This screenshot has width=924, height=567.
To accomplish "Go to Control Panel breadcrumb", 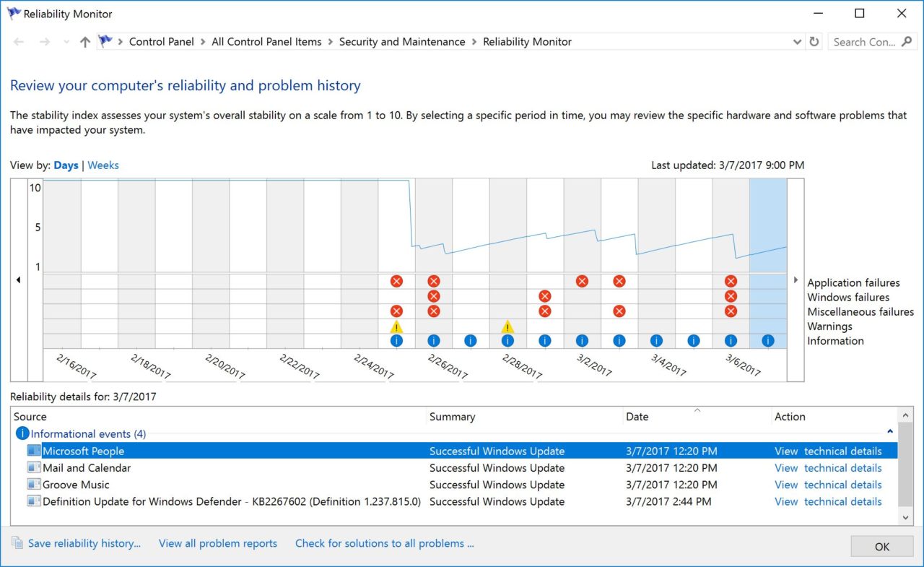I will tap(162, 42).
